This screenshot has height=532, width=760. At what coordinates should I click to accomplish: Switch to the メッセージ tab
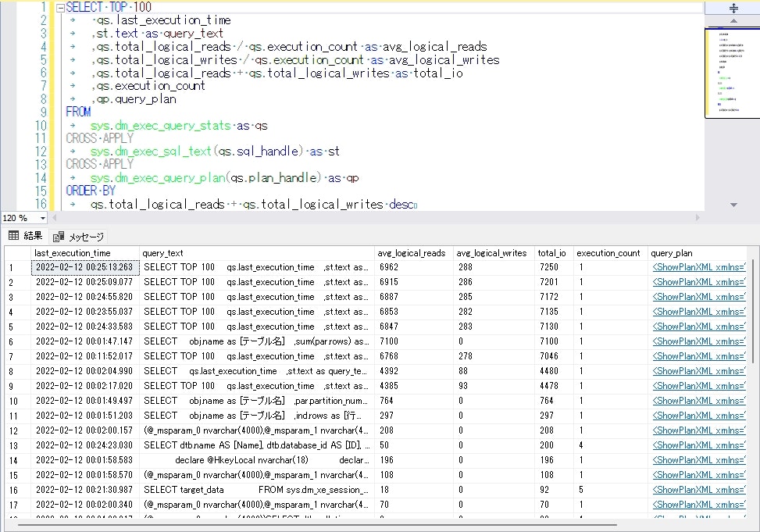pos(79,237)
